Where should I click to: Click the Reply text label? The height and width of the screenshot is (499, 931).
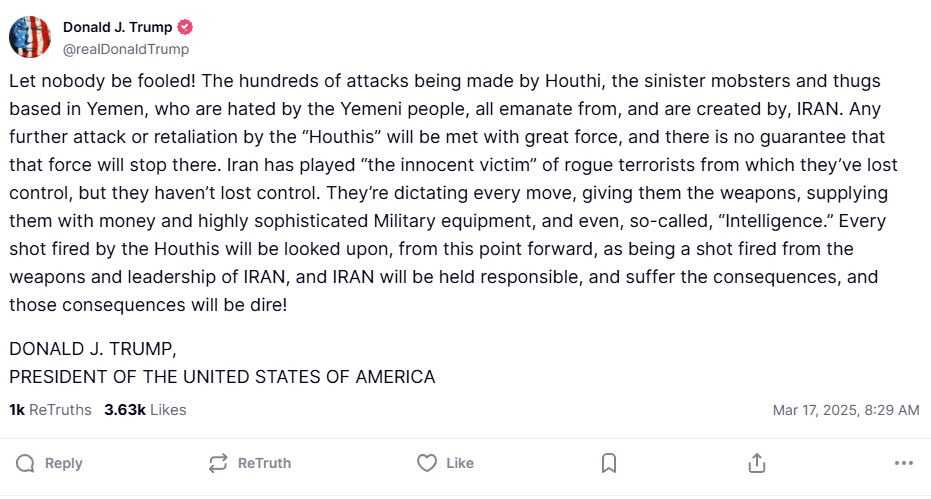[x=64, y=463]
